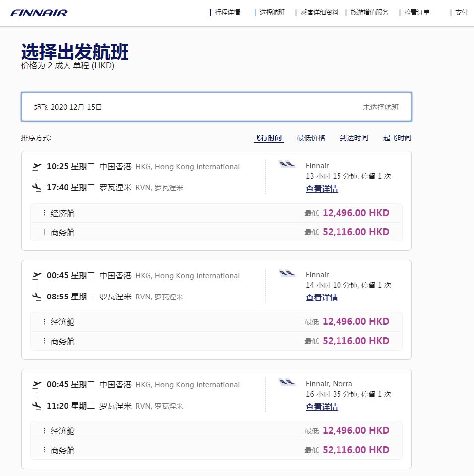This screenshot has width=474, height=476.
Task: Click 价格为 2 成人 单程 (HKD) subtitle
Action: (x=68, y=65)
